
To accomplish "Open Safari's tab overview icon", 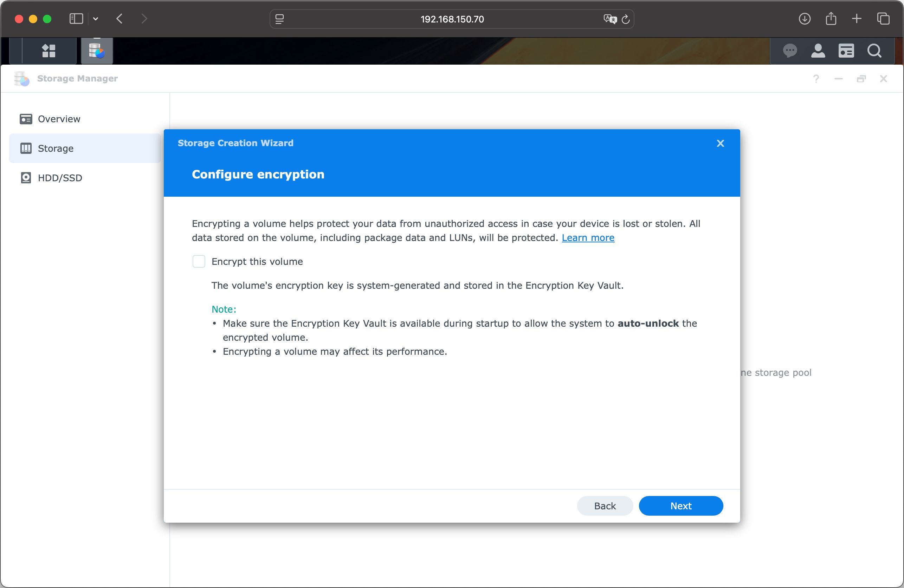I will (x=883, y=19).
